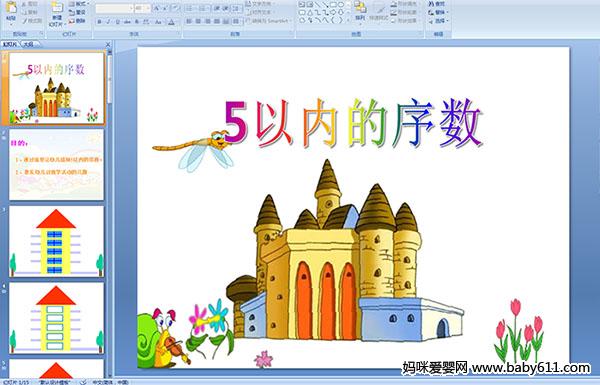Toggle Justify text alignment

[x=217, y=21]
